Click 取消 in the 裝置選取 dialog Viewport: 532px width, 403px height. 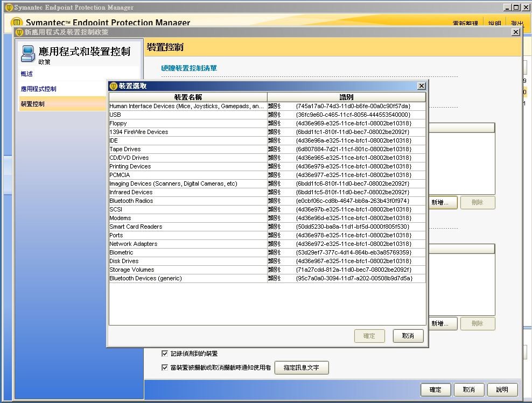(408, 336)
